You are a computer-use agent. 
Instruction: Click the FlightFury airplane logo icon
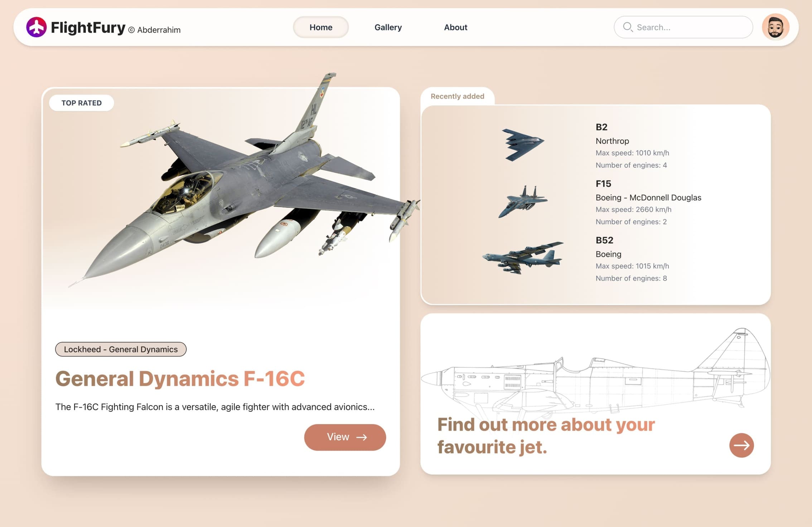pos(36,27)
